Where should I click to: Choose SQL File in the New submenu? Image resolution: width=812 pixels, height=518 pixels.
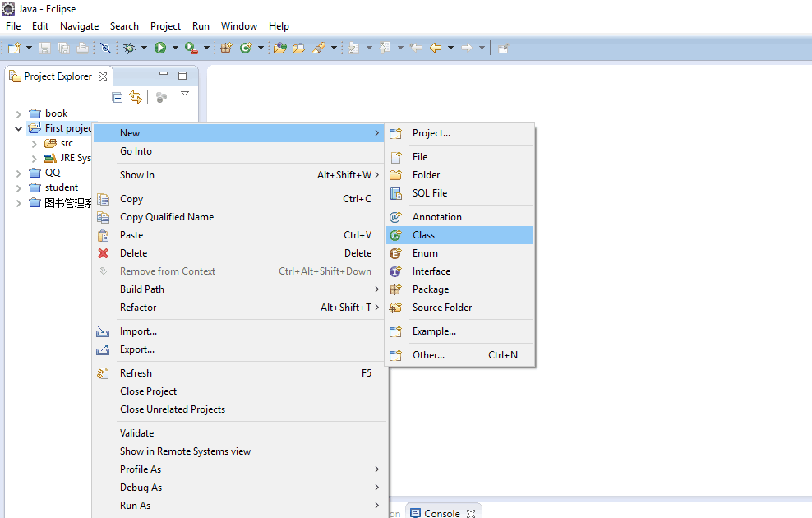[x=459, y=193]
